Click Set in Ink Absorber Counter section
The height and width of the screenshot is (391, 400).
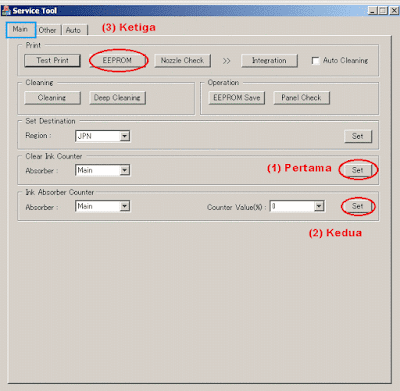coord(358,206)
